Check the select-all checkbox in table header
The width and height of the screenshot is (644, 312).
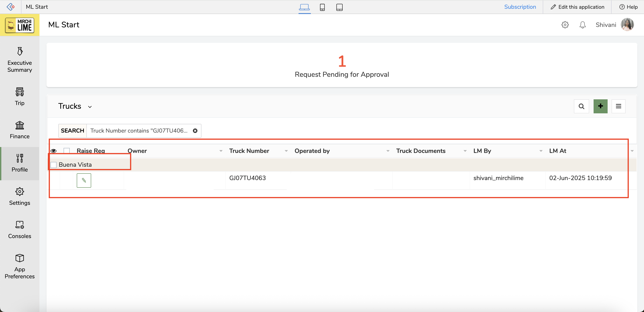[x=66, y=151]
